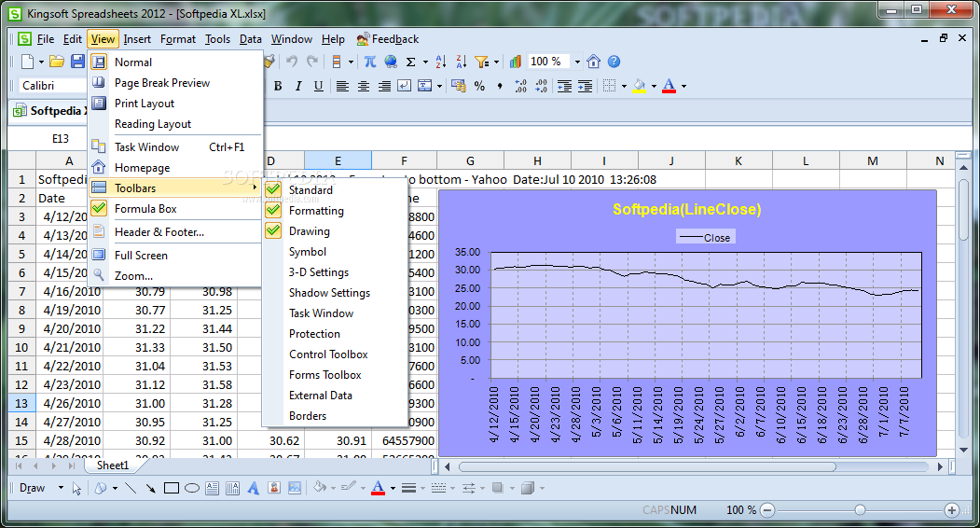Click the home icon in toolbar

click(x=594, y=62)
